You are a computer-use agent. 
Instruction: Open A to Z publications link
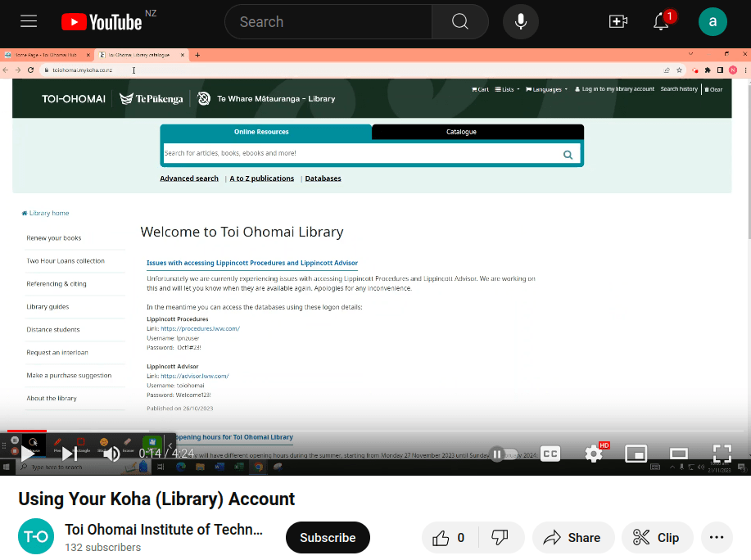tap(262, 178)
